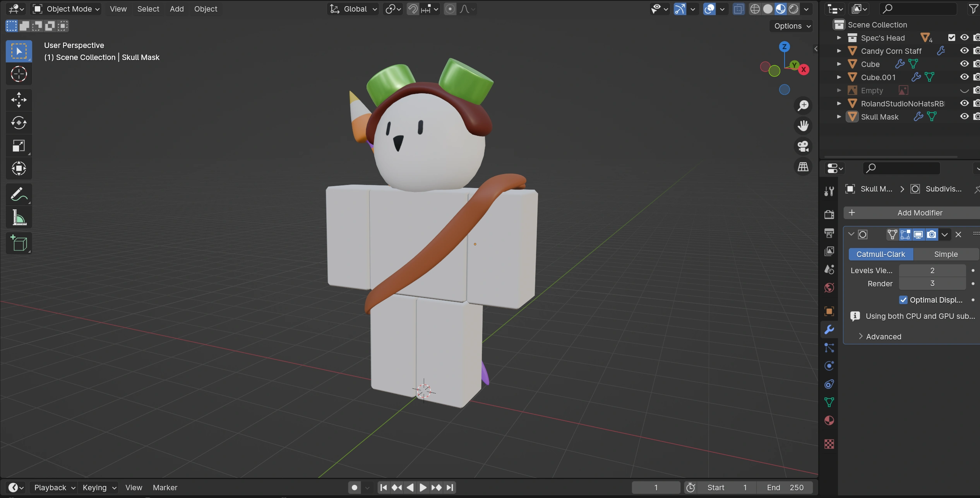The height and width of the screenshot is (498, 980).
Task: Click the Render levels field
Action: point(932,284)
